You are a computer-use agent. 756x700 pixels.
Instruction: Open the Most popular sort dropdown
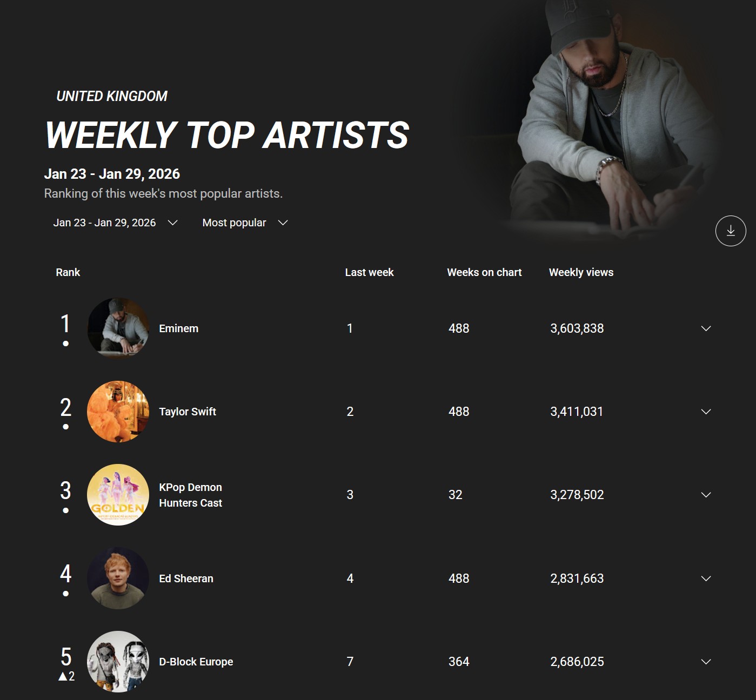point(245,223)
